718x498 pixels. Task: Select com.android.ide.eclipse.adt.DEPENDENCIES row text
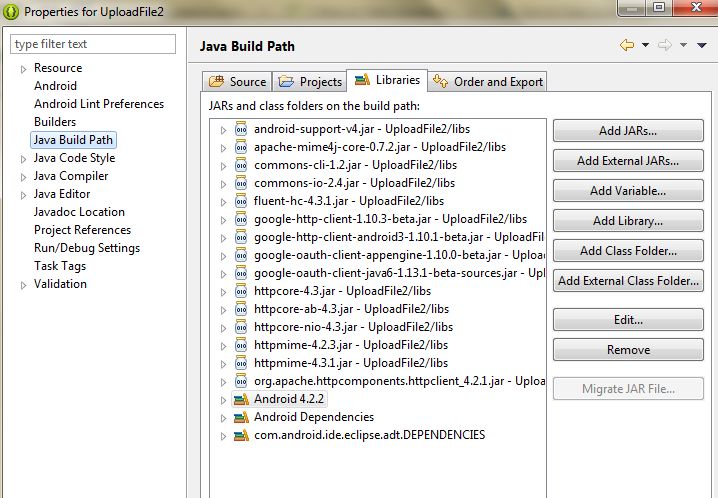pos(370,435)
